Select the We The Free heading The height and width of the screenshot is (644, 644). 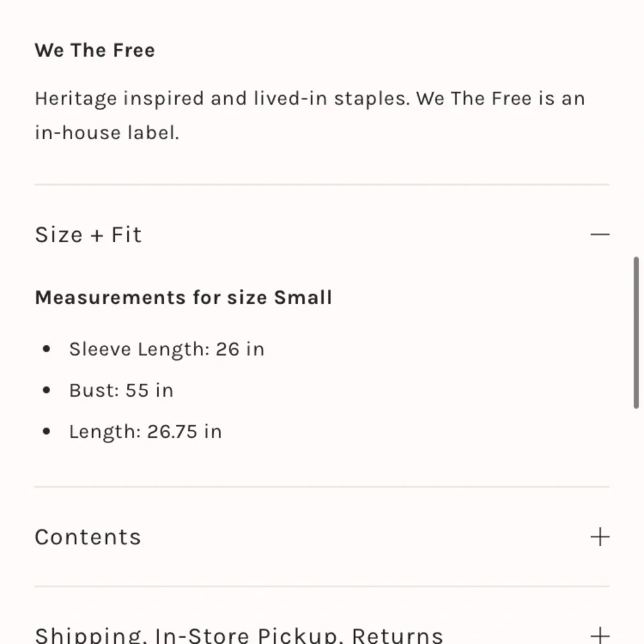click(95, 50)
